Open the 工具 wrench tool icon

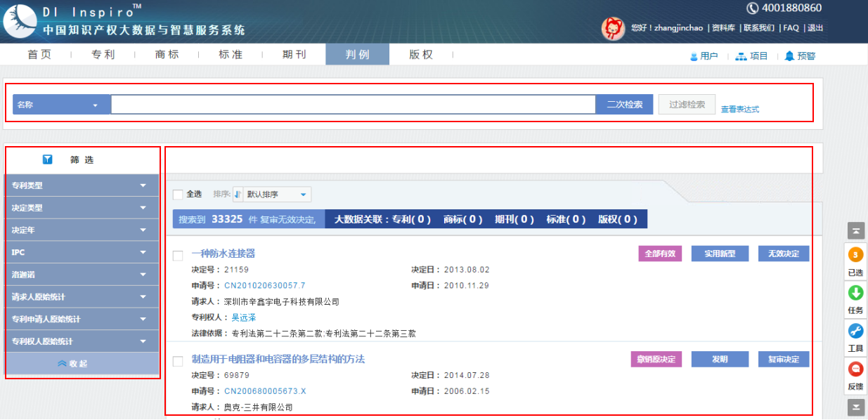[x=855, y=332]
